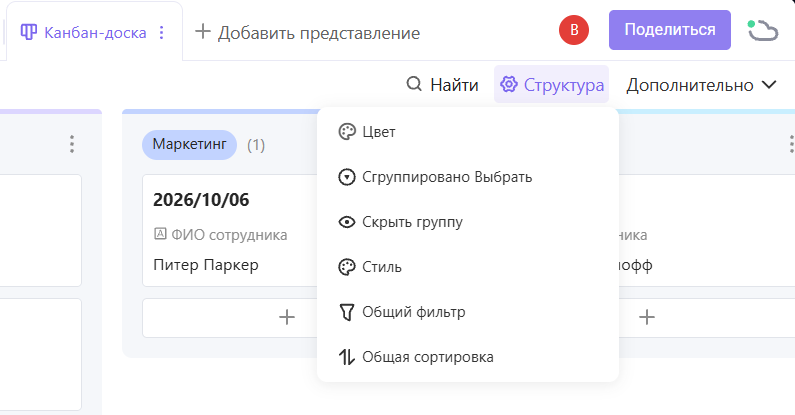Select the Стиль menu option

(x=467, y=267)
